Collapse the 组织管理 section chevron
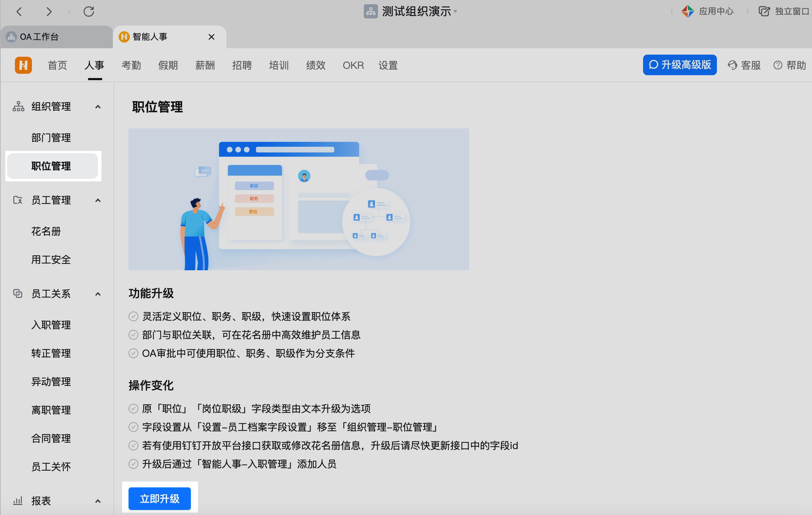The image size is (812, 515). click(98, 107)
